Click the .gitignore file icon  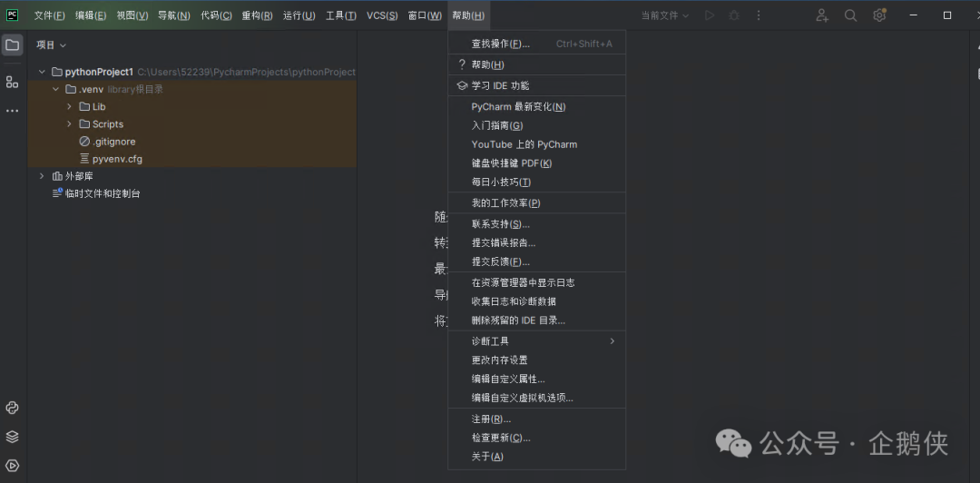pos(85,142)
